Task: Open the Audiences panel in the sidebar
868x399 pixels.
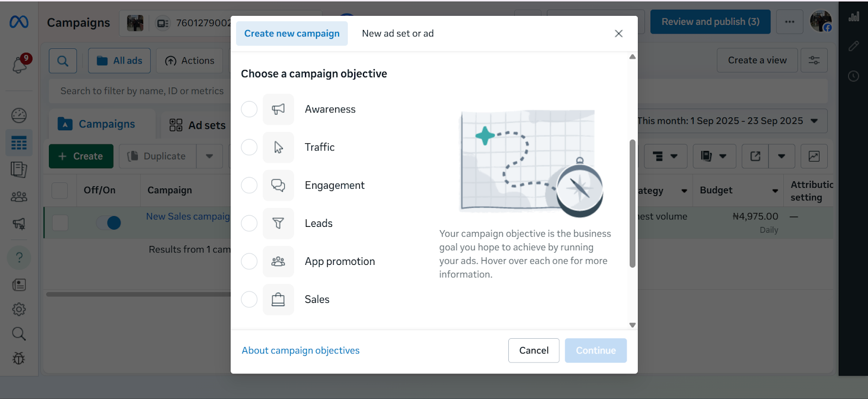Action: (x=18, y=196)
